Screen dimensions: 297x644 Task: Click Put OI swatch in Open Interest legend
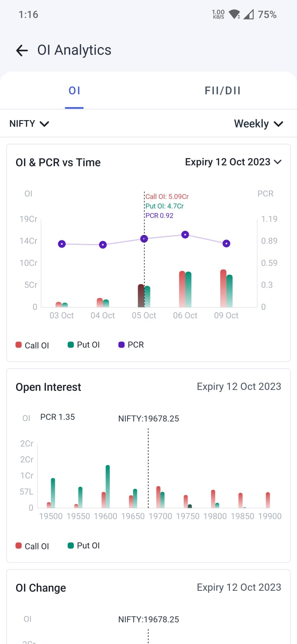[x=71, y=546]
